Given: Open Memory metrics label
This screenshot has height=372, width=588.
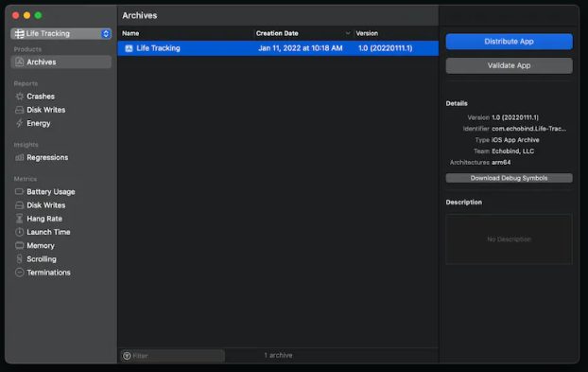Looking at the screenshot, I should 40,246.
